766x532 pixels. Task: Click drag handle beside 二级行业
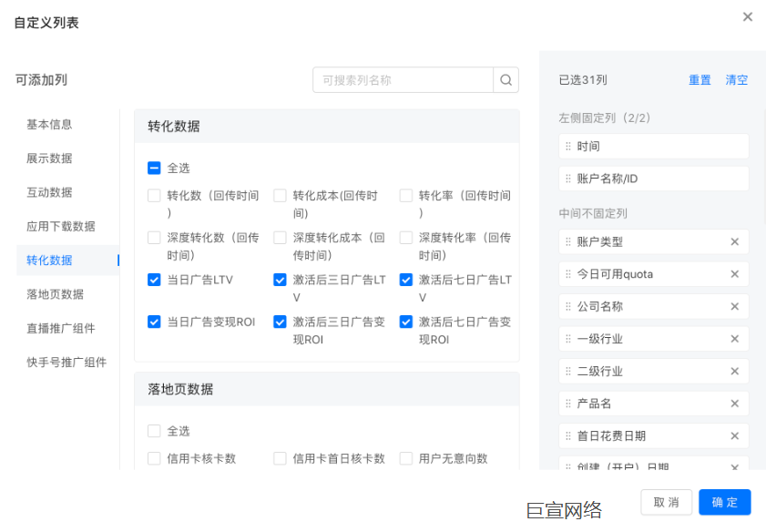(568, 372)
